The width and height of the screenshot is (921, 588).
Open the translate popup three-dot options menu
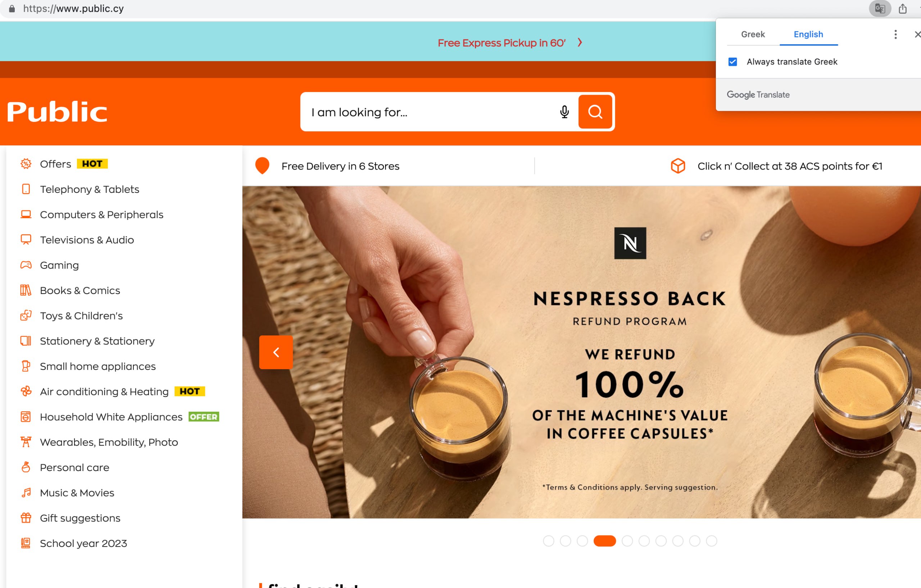(x=895, y=35)
